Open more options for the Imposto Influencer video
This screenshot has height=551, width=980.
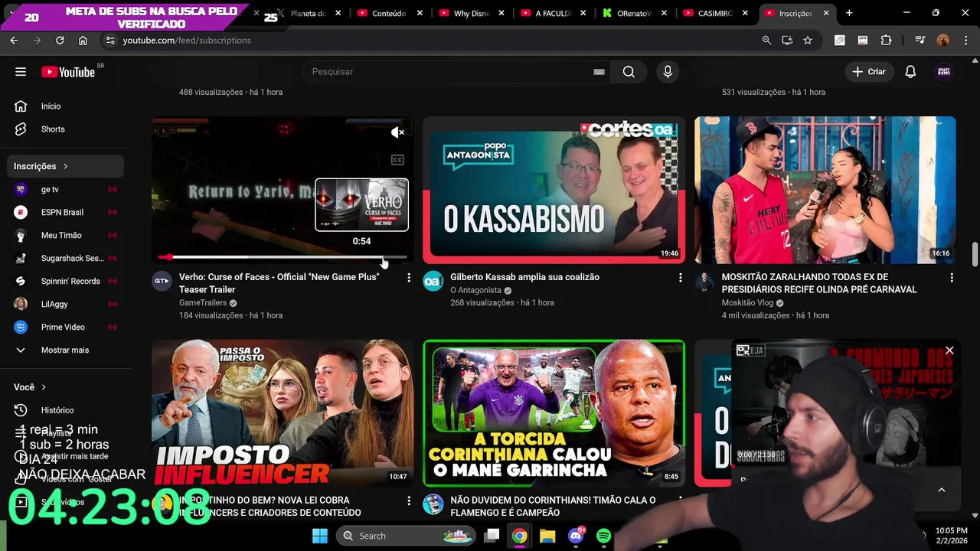point(409,501)
